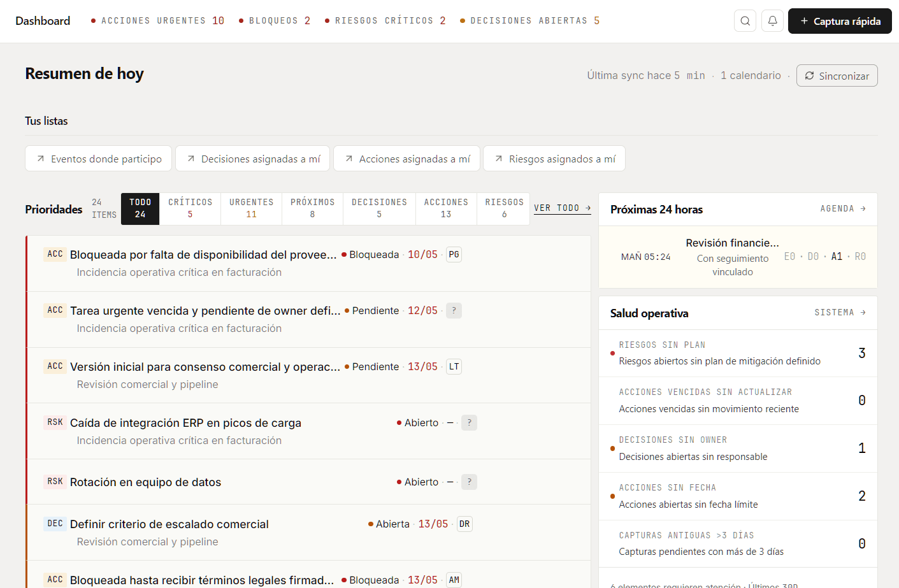Click the 12/05 due date
The height and width of the screenshot is (588, 899).
point(422,311)
